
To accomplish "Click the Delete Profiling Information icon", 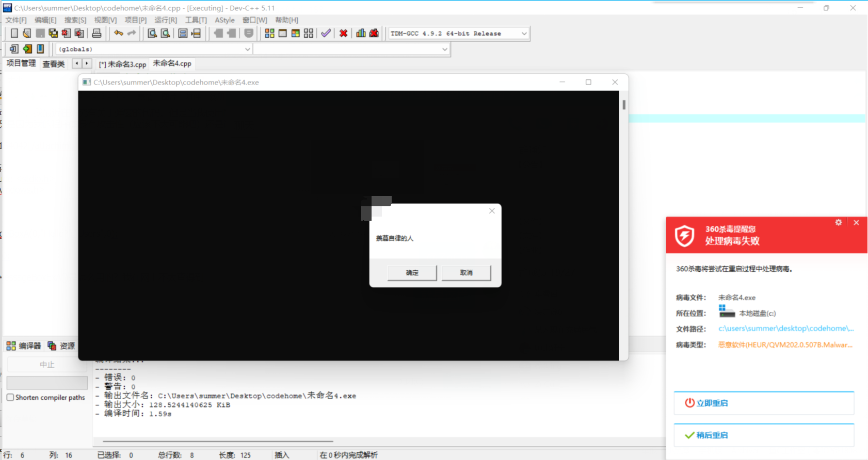I will tap(374, 34).
